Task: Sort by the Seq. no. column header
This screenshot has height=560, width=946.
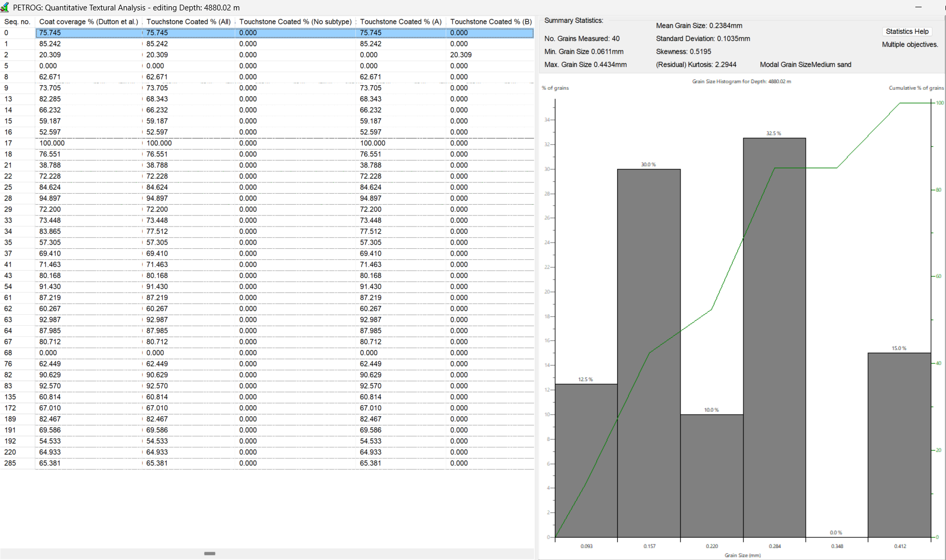Action: (x=17, y=22)
